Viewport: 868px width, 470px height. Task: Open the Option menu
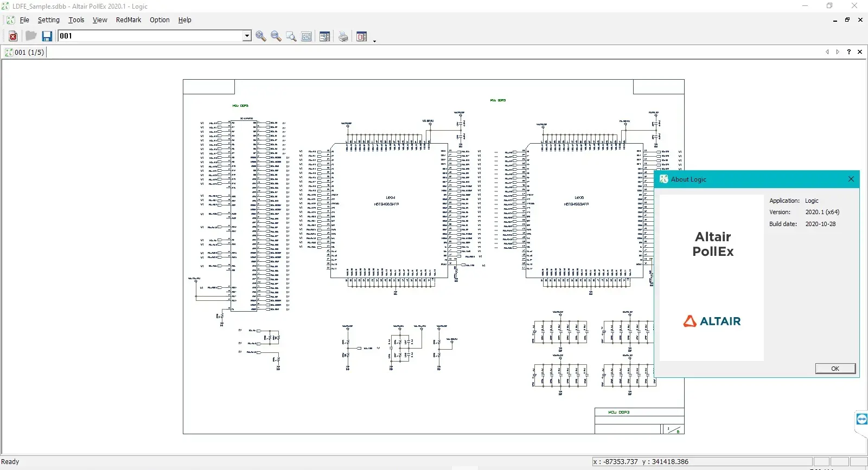point(159,20)
